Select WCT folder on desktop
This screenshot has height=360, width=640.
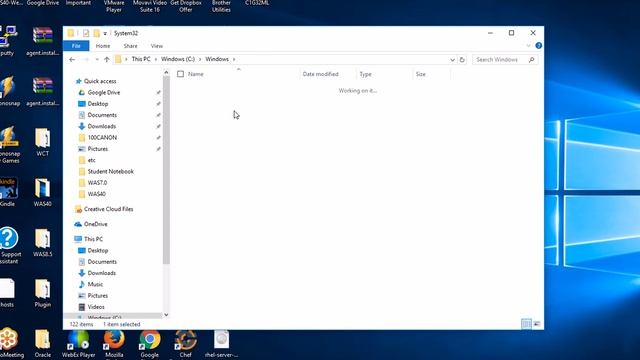42,142
